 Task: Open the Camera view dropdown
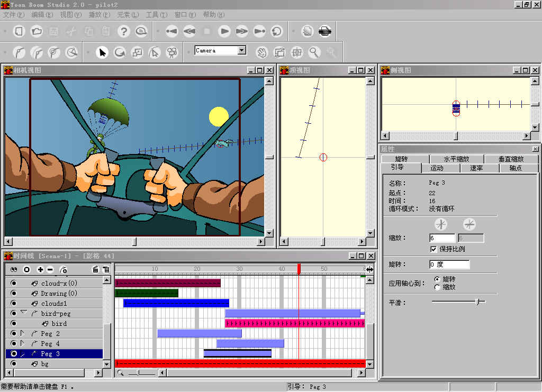(242, 50)
